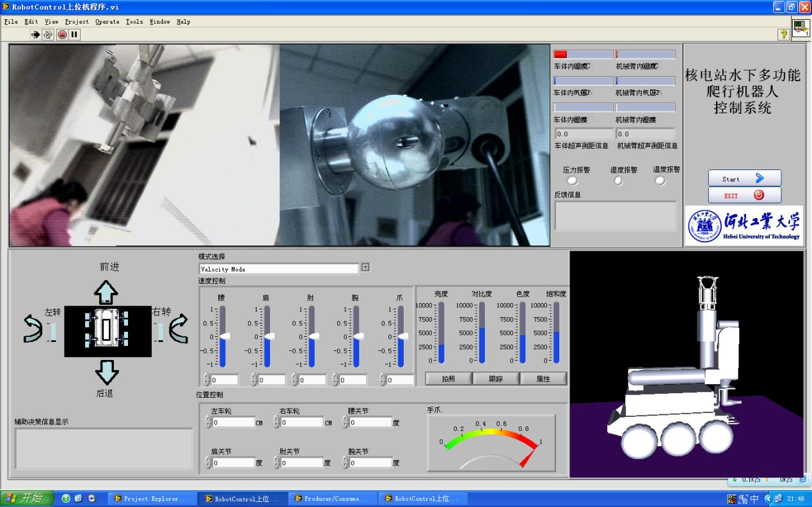Click the 后退 backward arrow
812x507 pixels.
click(x=106, y=371)
